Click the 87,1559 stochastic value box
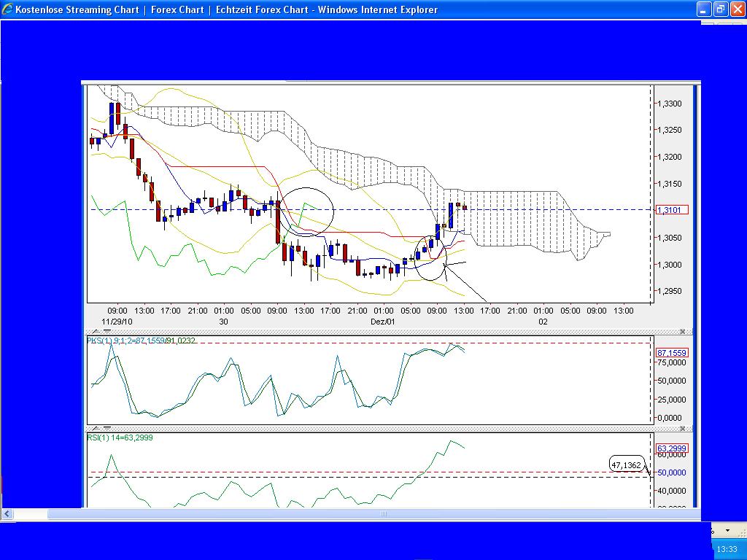Image resolution: width=747 pixels, height=560 pixels. tap(670, 352)
